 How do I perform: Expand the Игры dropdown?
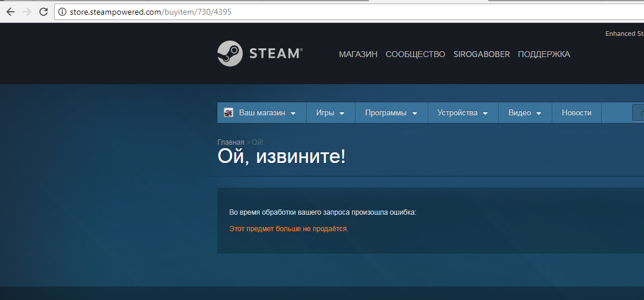(330, 112)
